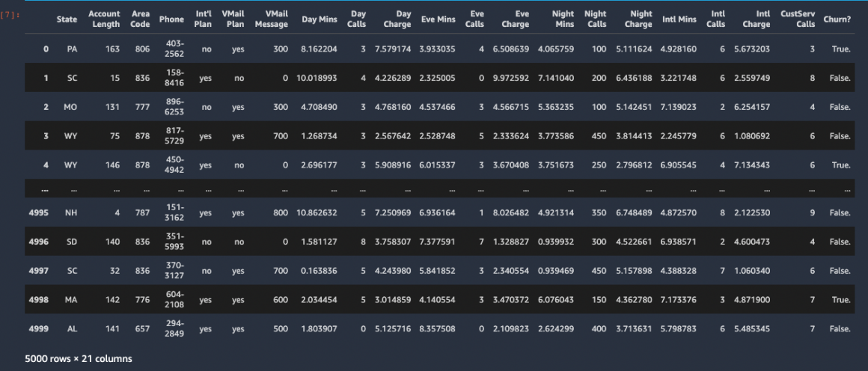
Task: Click the output cell prompt number 7
Action: (x=12, y=14)
